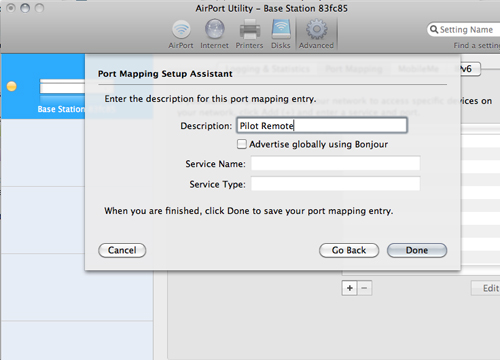
Task: Open the AirPort toolbar section
Action: (x=181, y=35)
